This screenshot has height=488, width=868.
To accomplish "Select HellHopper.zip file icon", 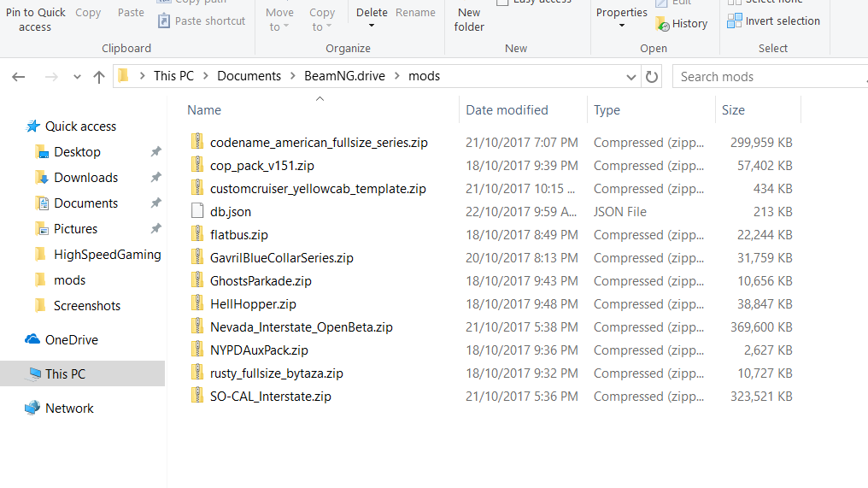I will coord(197,303).
